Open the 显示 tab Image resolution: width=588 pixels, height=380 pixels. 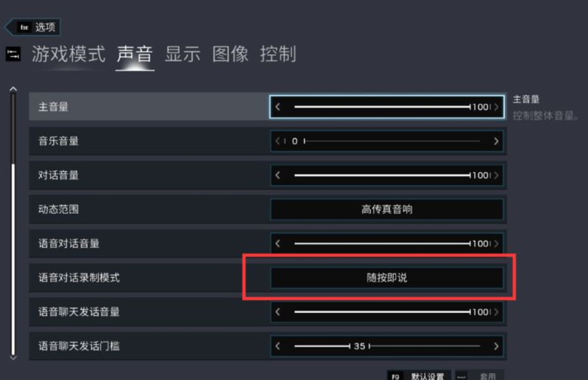183,54
